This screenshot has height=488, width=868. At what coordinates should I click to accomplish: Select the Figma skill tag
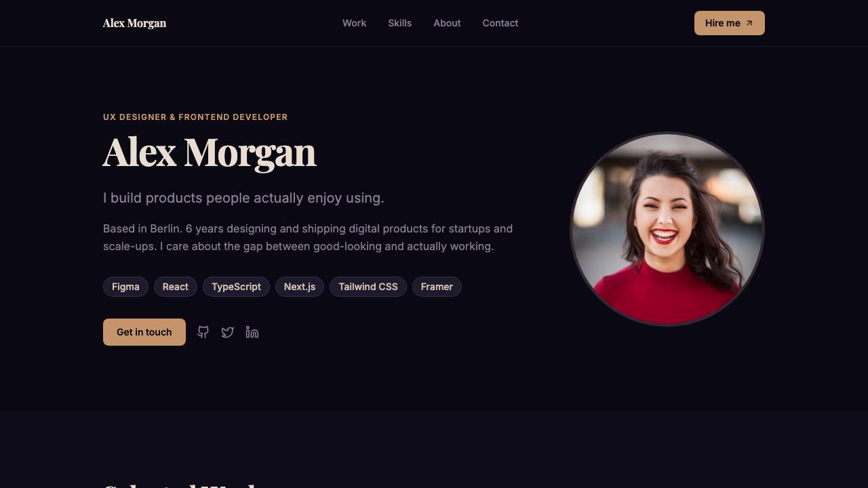[x=125, y=287]
